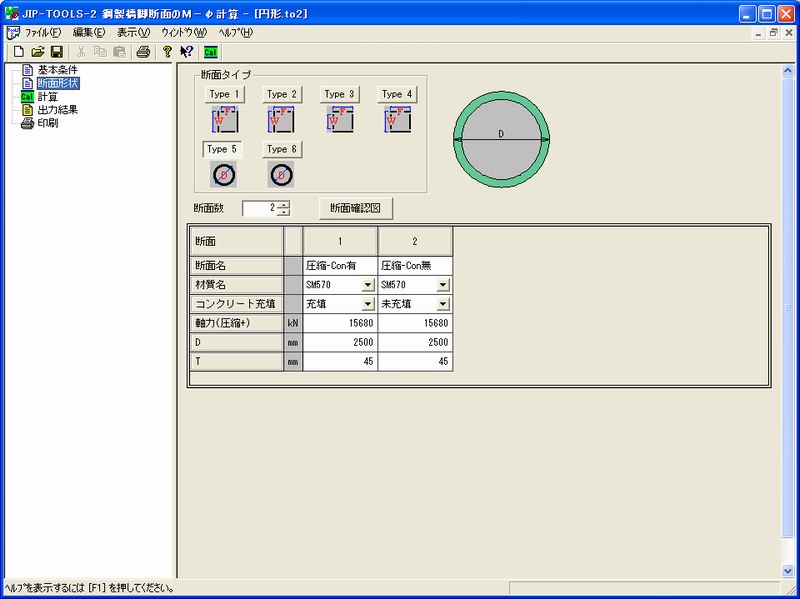
Task: Click the 断面確認図 button
Action: (356, 208)
